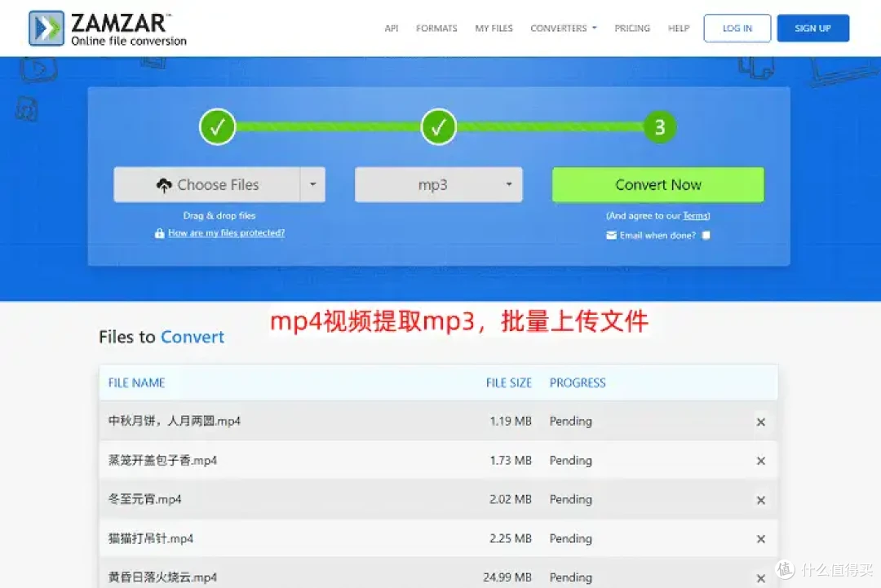Image resolution: width=881 pixels, height=588 pixels.
Task: Open the PRICING page
Action: click(632, 28)
